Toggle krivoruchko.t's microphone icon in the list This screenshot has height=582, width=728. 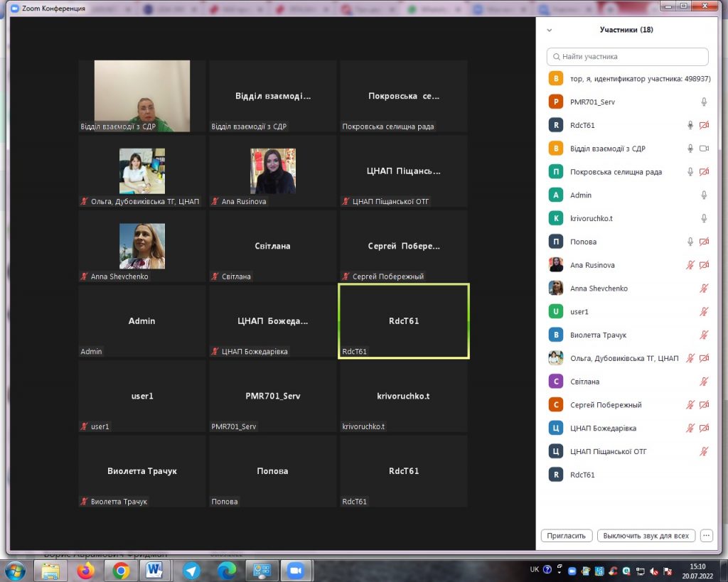pos(704,219)
